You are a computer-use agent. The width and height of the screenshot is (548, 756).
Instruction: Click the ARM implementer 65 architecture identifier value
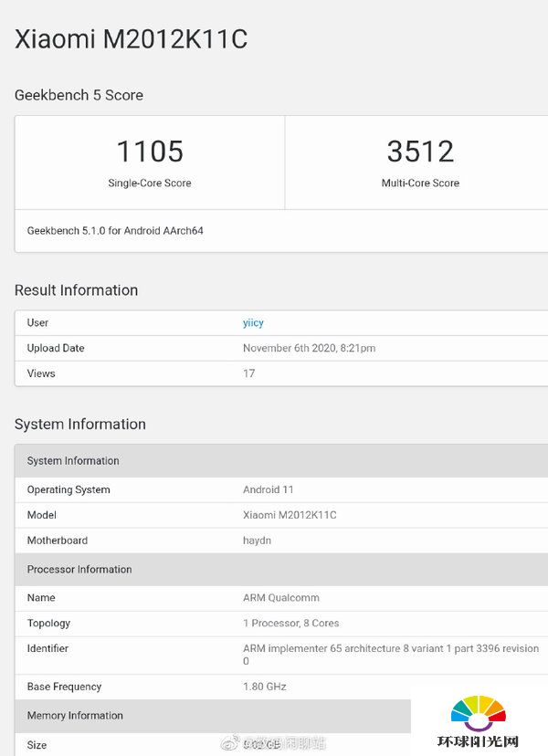(391, 655)
